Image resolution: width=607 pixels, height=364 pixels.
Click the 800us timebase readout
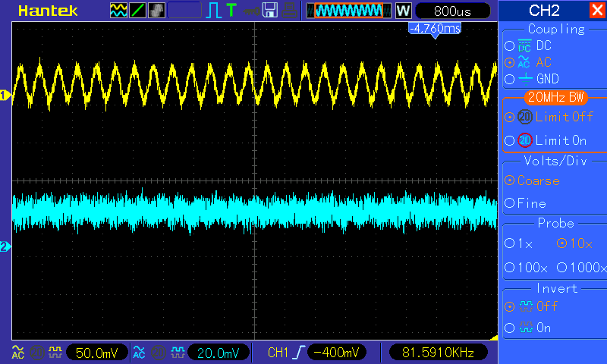452,11
